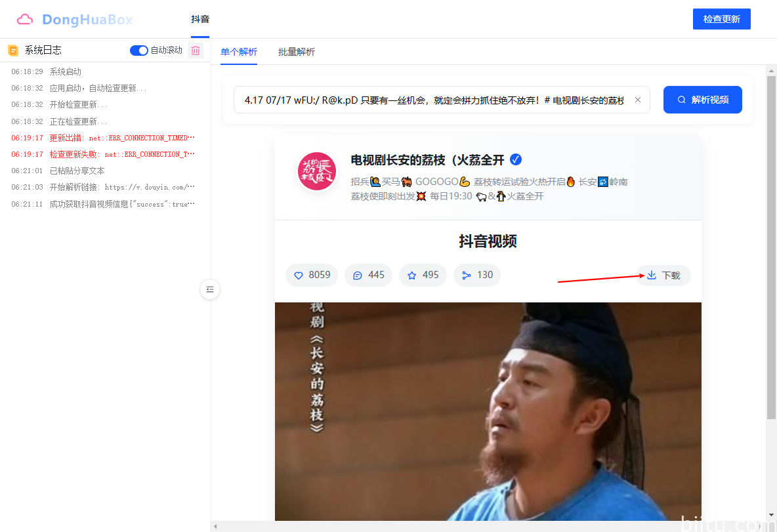Click the DongHuaBox title text
Screen dimensions: 777x532
coord(87,19)
